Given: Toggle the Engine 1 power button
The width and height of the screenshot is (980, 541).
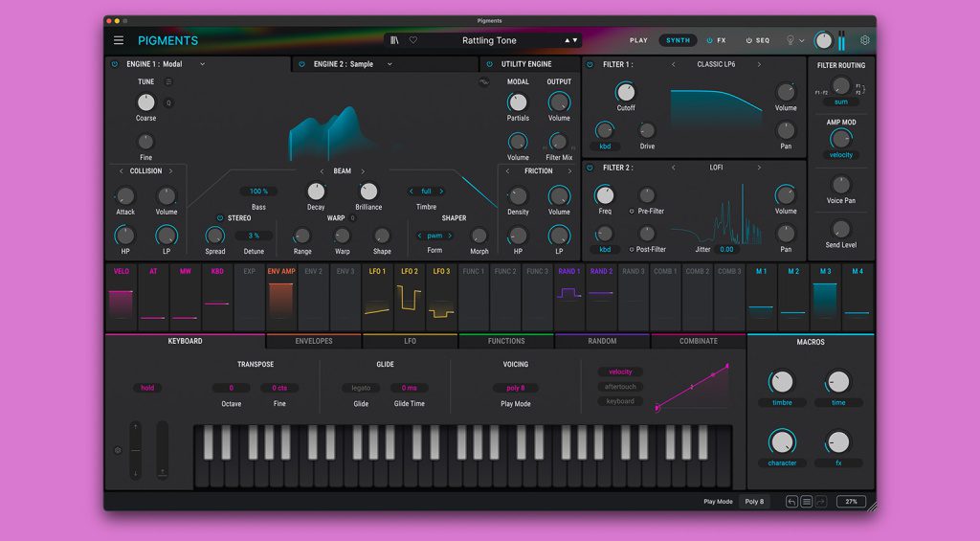Looking at the screenshot, I should (x=115, y=64).
